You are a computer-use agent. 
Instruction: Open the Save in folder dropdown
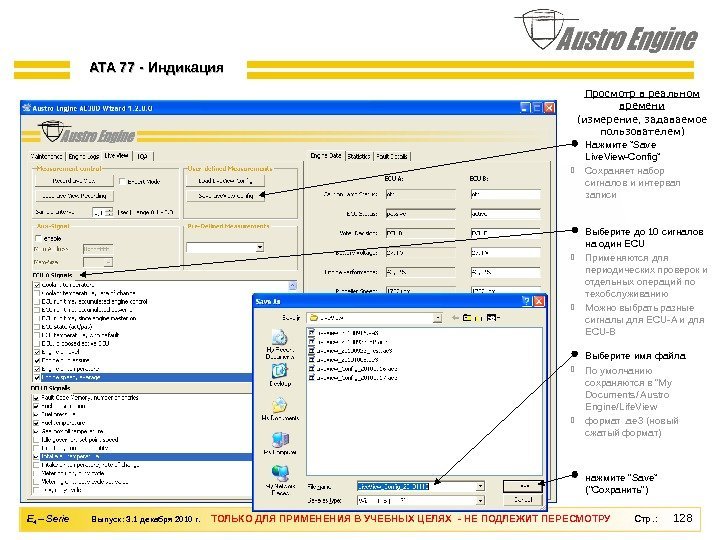coord(438,318)
